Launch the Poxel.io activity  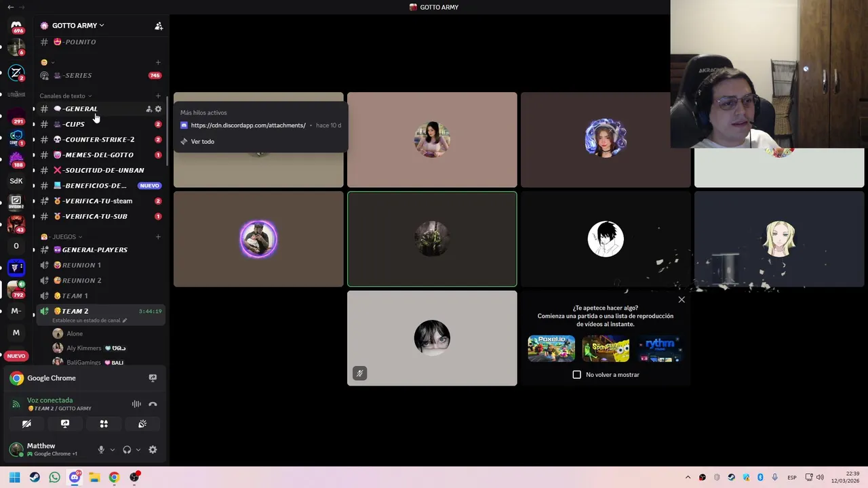pyautogui.click(x=551, y=349)
